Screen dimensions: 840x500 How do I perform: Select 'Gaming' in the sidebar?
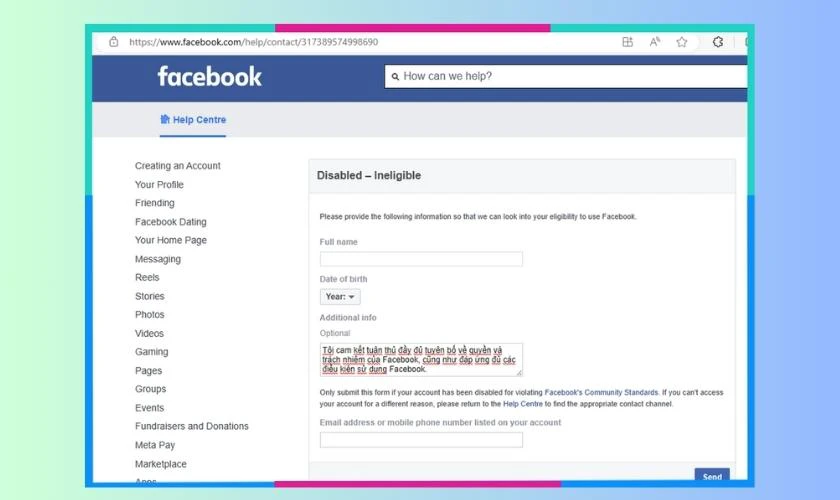point(151,352)
